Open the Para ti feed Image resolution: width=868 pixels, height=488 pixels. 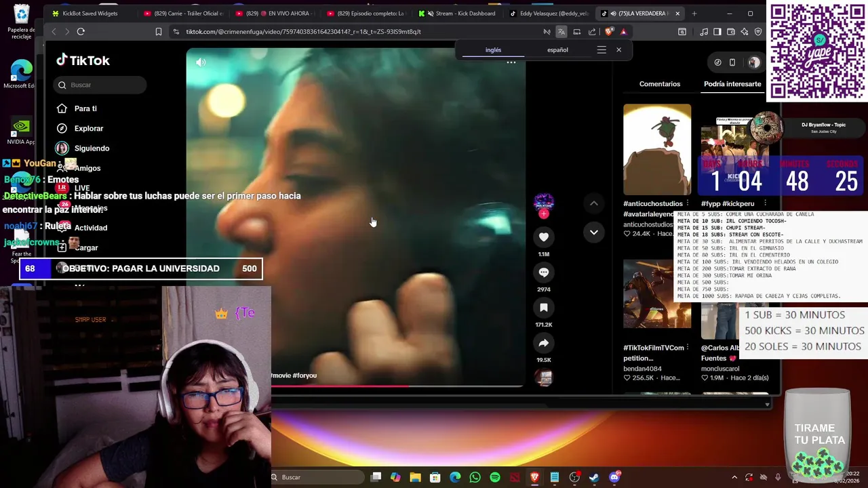coord(85,108)
